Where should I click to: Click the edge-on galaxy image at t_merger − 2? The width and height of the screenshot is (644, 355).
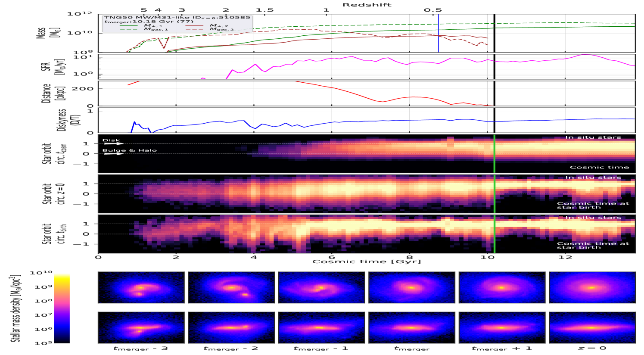point(231,327)
